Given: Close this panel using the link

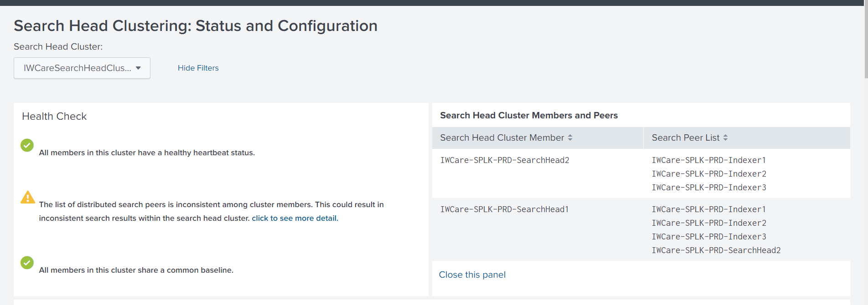Looking at the screenshot, I should click(472, 274).
